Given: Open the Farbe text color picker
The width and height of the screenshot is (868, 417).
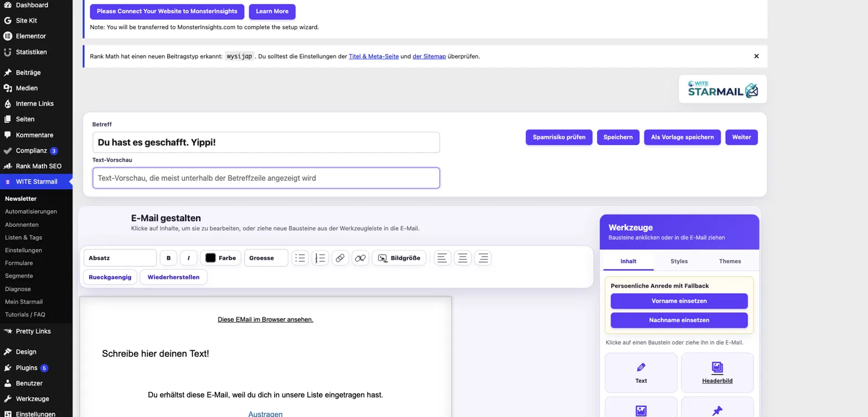Looking at the screenshot, I should pyautogui.click(x=221, y=258).
